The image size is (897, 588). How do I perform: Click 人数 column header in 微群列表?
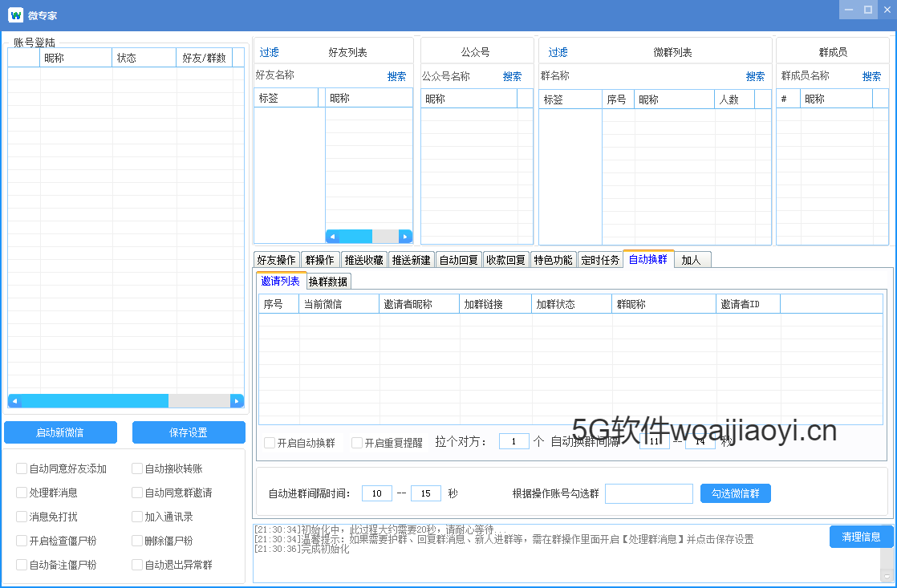click(735, 99)
